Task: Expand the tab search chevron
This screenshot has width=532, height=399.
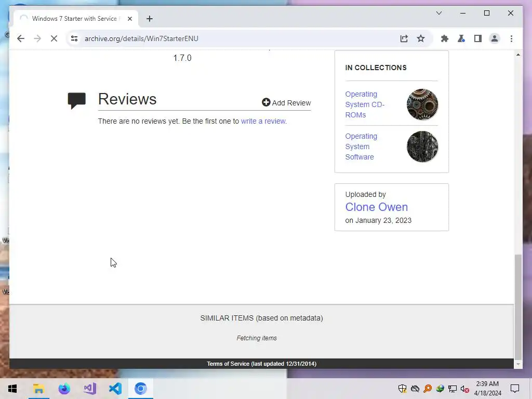Action: pos(438,13)
